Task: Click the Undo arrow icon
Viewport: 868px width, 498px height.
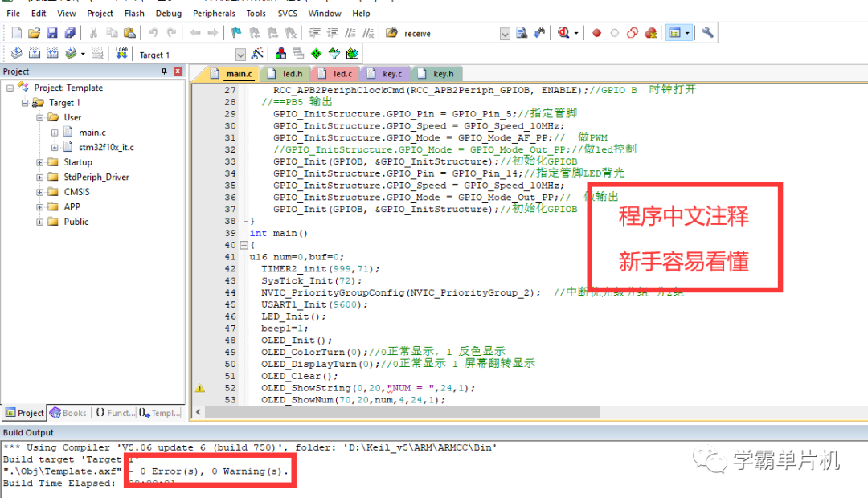Action: tap(154, 33)
